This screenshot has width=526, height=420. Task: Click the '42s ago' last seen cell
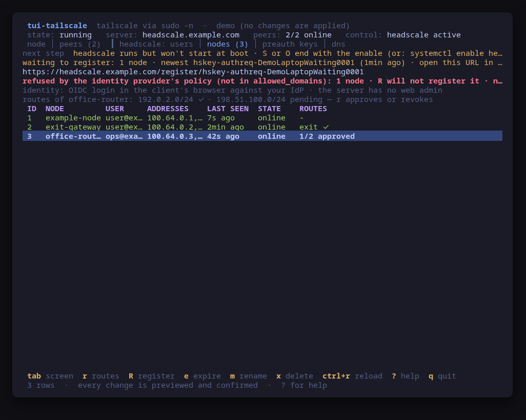tap(223, 136)
